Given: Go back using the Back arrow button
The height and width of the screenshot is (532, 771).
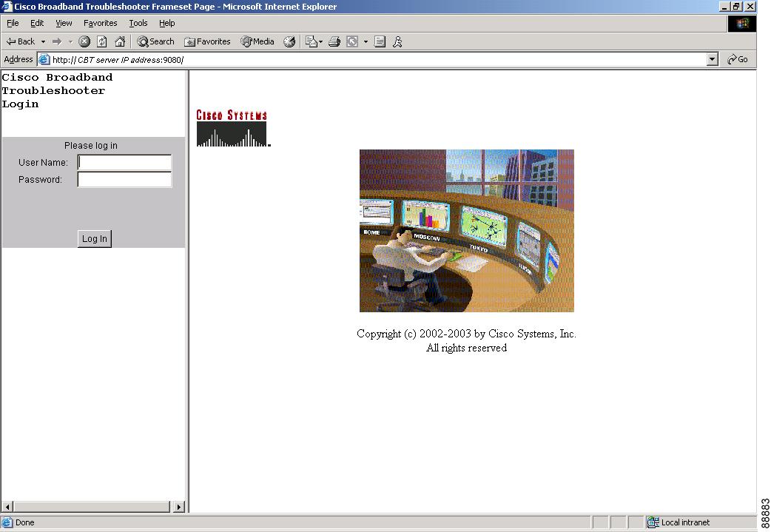Looking at the screenshot, I should coord(21,41).
